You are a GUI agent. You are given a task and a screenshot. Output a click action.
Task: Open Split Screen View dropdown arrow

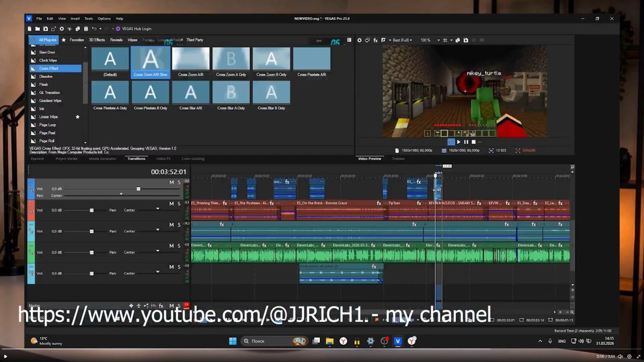(390, 40)
